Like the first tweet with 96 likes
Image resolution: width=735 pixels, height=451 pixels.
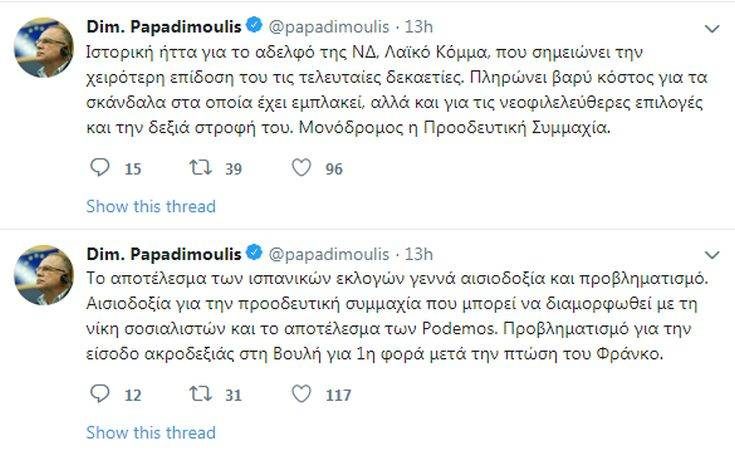point(302,169)
